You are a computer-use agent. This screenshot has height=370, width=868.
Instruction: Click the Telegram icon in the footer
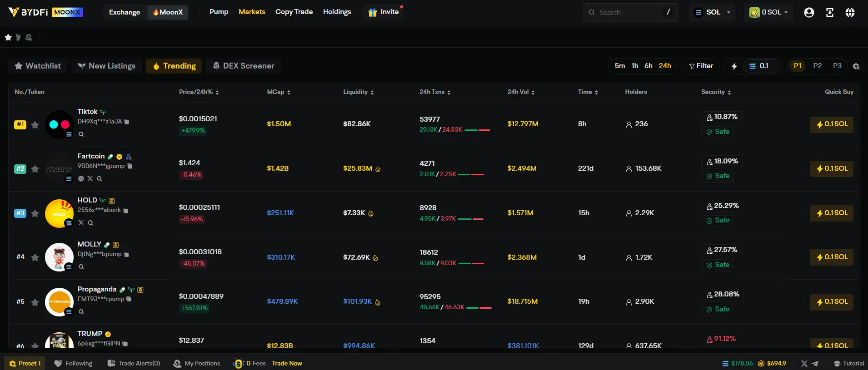click(x=815, y=364)
